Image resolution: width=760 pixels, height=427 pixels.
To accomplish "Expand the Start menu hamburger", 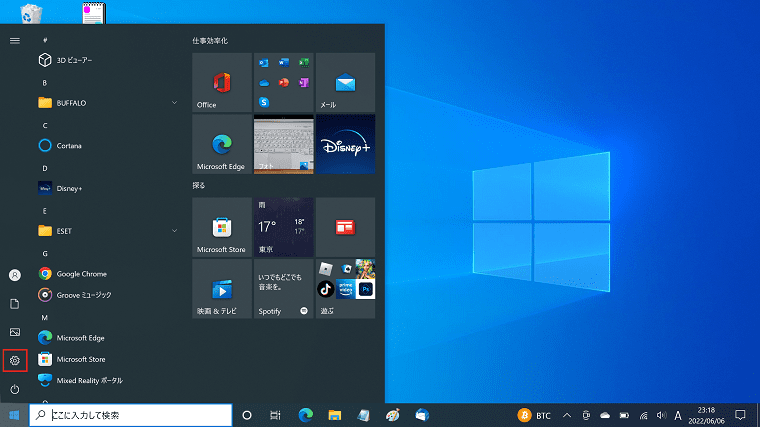I will (15, 41).
